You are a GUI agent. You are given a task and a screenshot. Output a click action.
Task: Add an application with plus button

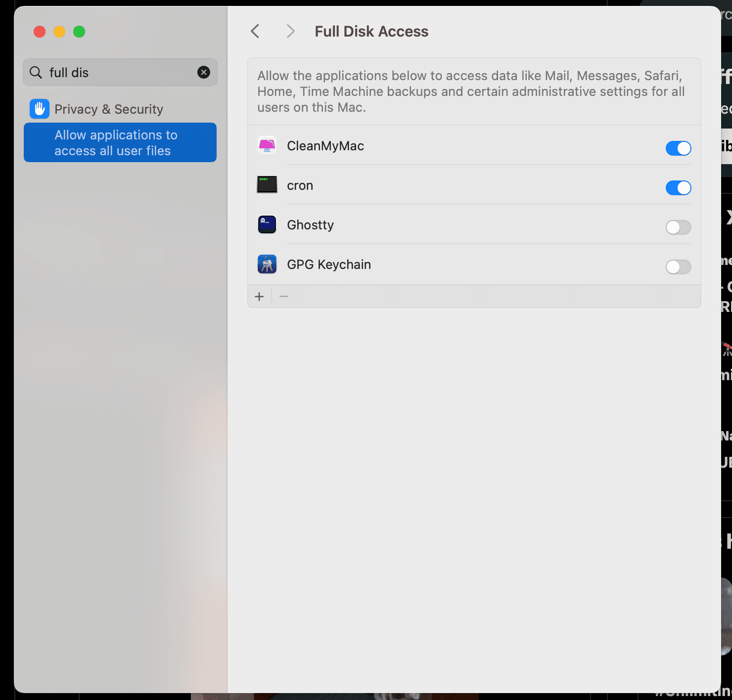click(259, 297)
